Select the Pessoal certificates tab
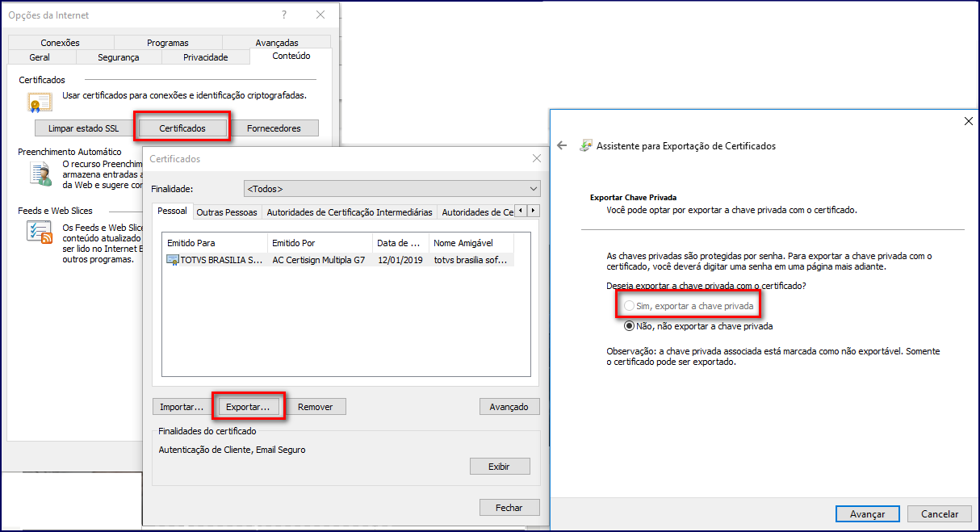 point(172,212)
